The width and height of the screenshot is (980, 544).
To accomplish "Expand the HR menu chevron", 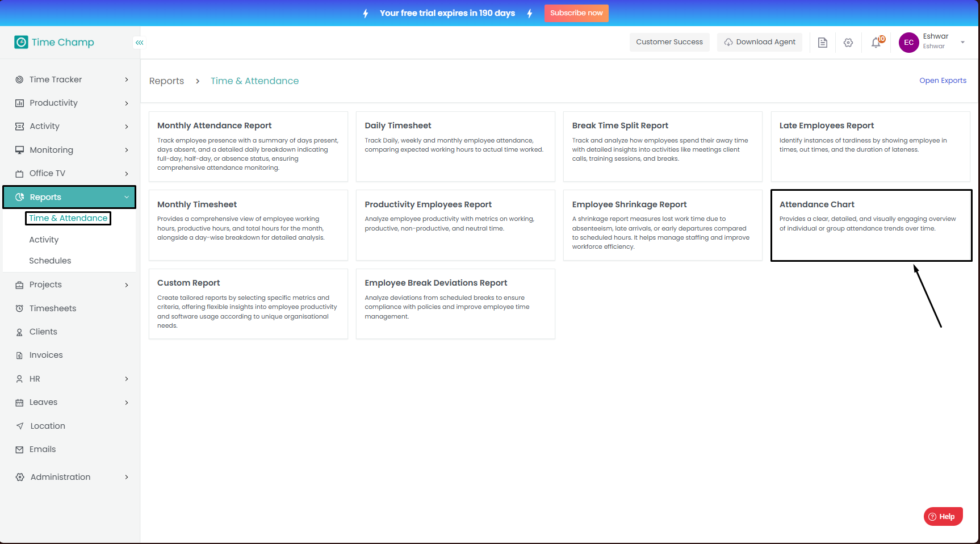I will tap(127, 379).
